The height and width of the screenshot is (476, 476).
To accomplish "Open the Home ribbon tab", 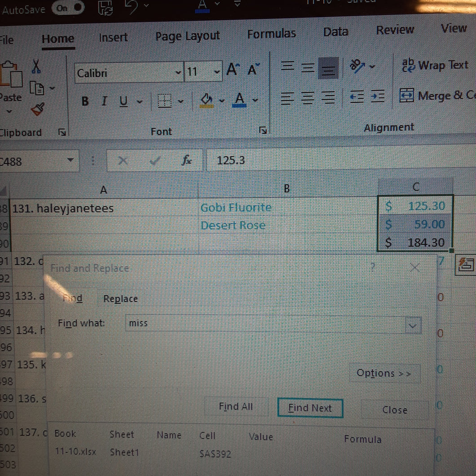I will click(x=57, y=39).
